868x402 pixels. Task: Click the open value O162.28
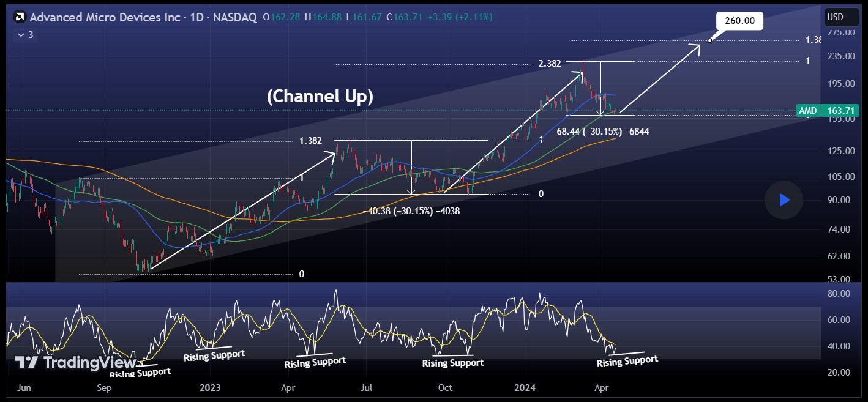(282, 17)
